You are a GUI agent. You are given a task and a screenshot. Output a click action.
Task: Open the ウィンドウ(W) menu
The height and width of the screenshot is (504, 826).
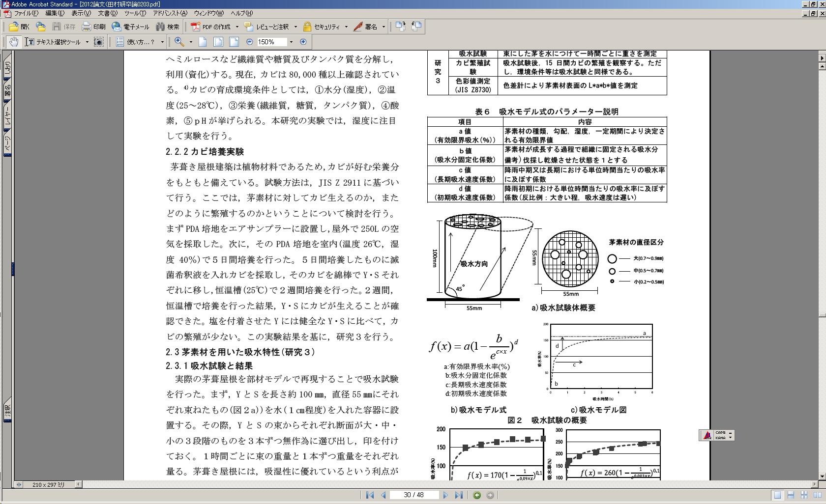[x=208, y=13]
